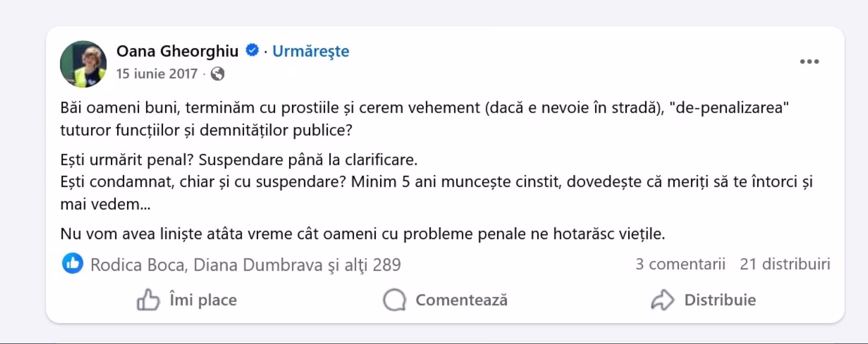View the 21 distribuiri shares list

[x=785, y=264]
